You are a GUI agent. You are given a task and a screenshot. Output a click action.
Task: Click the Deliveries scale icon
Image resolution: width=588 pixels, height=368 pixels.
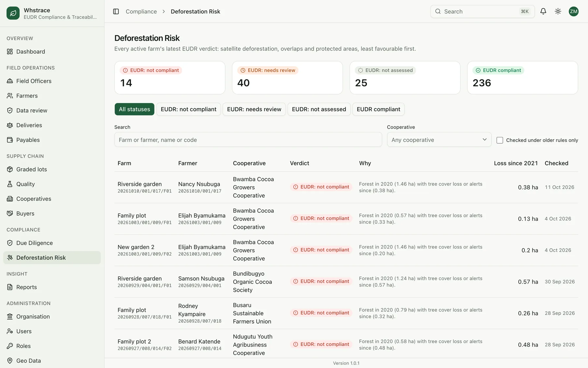pos(10,125)
